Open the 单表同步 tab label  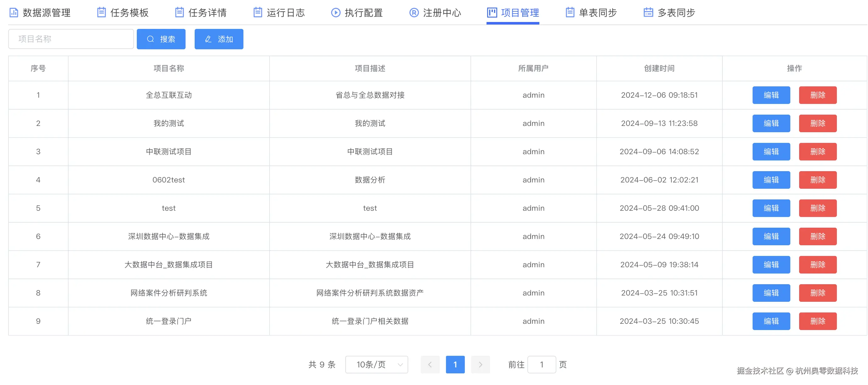[598, 13]
